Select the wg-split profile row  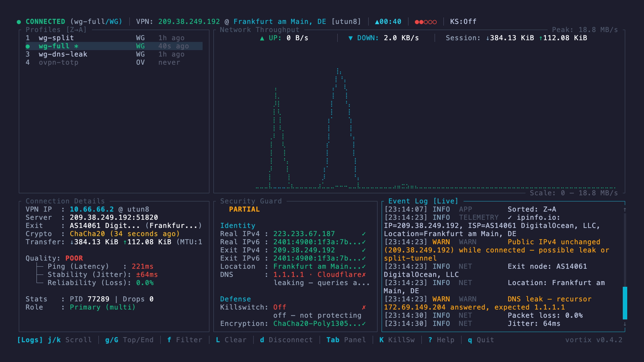tap(114, 38)
